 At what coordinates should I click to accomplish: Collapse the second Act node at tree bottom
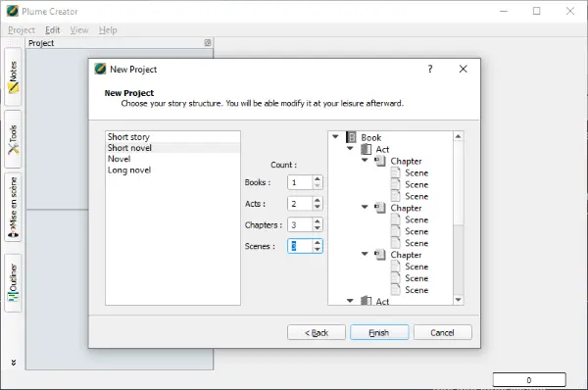point(350,301)
